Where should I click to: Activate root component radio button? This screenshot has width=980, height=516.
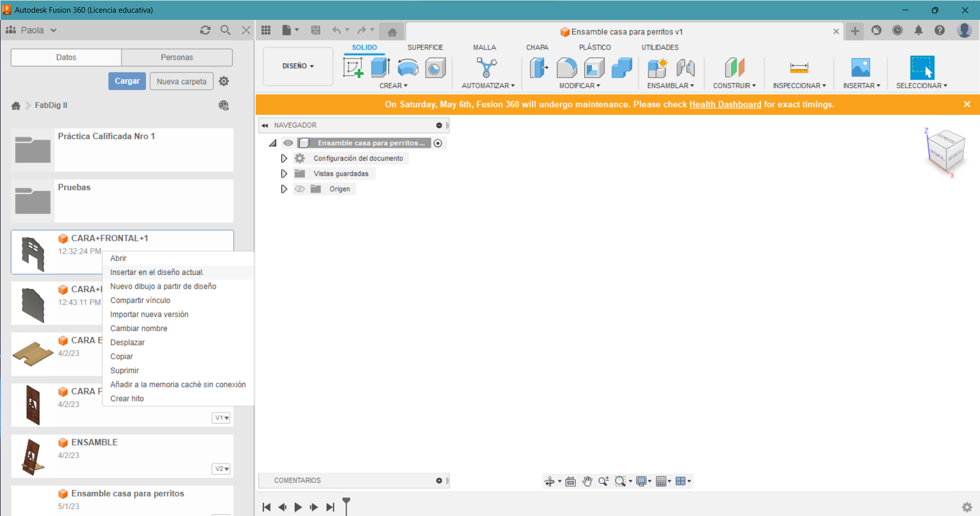pos(438,143)
